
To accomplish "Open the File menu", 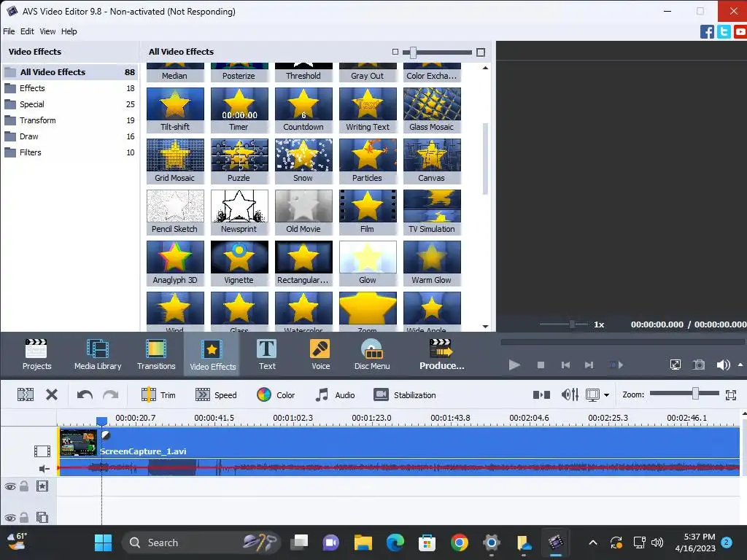I will (9, 31).
